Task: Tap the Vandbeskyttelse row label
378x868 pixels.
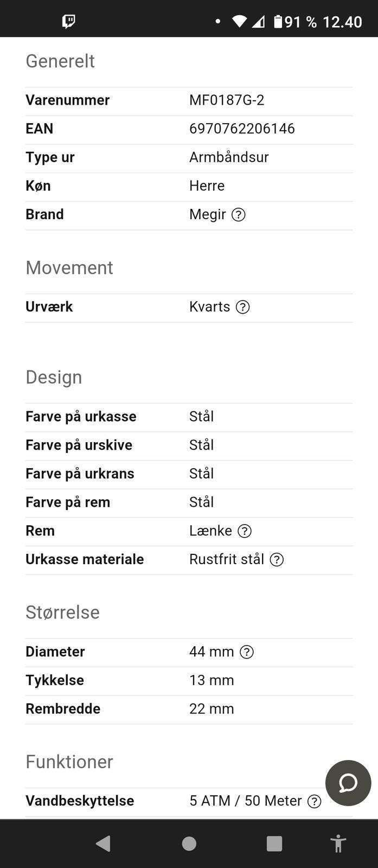Action: coord(80,801)
